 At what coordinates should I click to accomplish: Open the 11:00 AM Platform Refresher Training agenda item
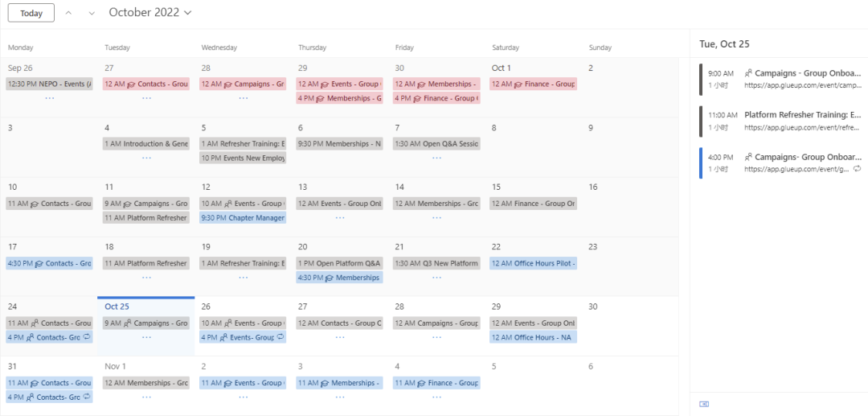pos(802,115)
